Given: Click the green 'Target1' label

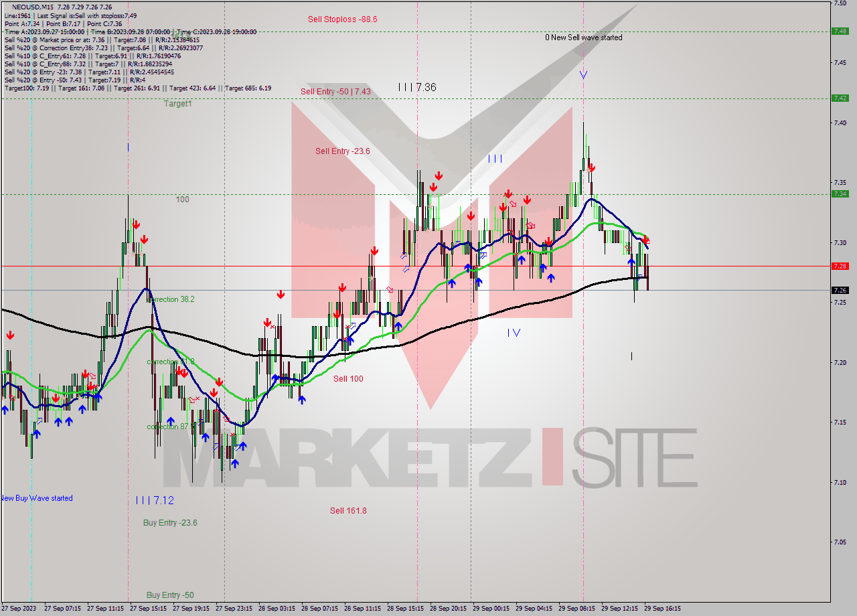Looking at the screenshot, I should coord(178,104).
